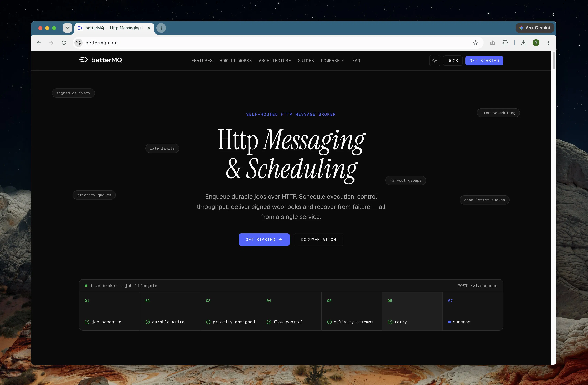
Task: Select the betterMQ — Http Messaging tab
Action: tap(114, 28)
